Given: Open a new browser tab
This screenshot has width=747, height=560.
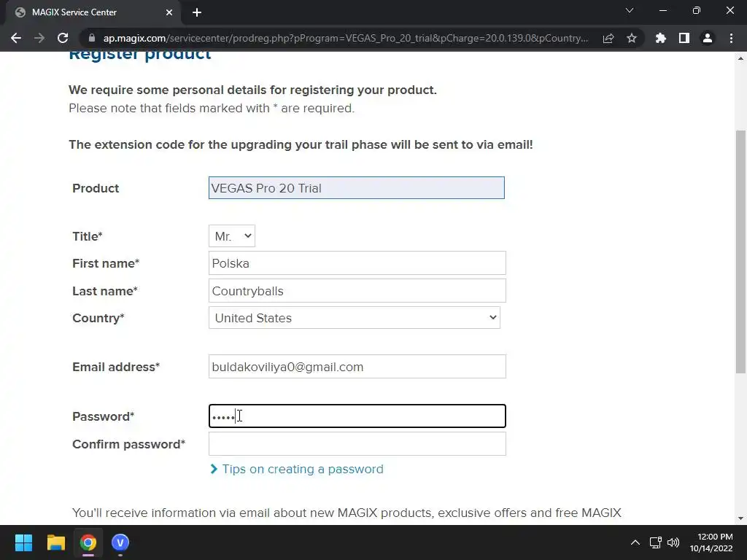Looking at the screenshot, I should 197,12.
